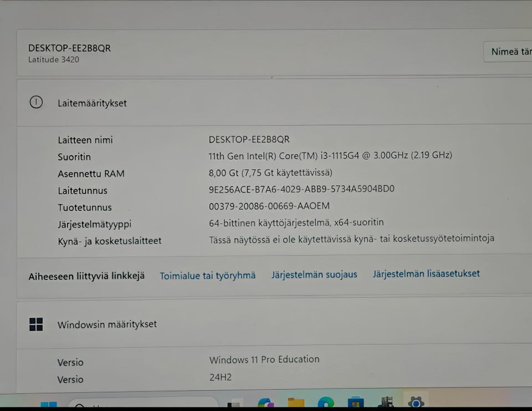This screenshot has width=532, height=411.
Task: Open the Järjestelmän lisäasetukset link
Action: (426, 273)
